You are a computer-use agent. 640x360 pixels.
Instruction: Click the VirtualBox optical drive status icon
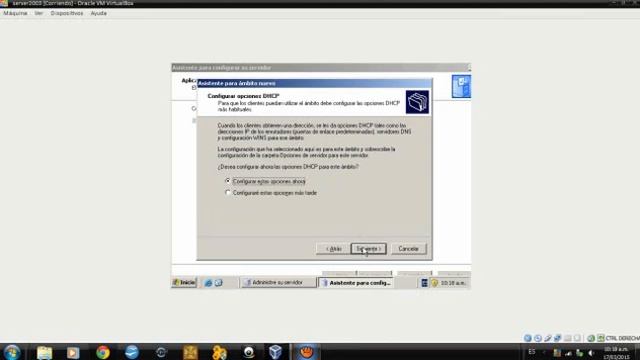pos(538,338)
